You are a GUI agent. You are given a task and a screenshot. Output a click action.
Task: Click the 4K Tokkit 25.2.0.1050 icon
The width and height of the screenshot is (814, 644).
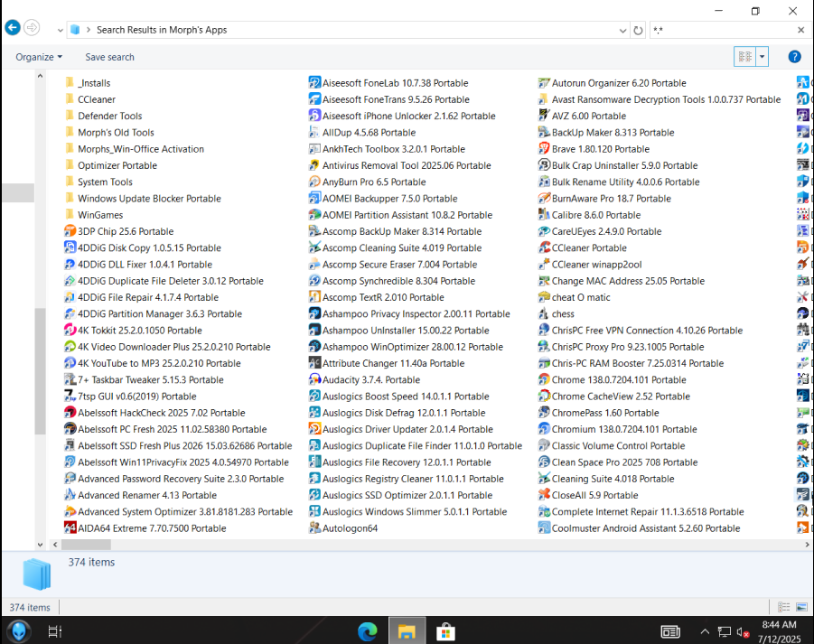(x=70, y=331)
